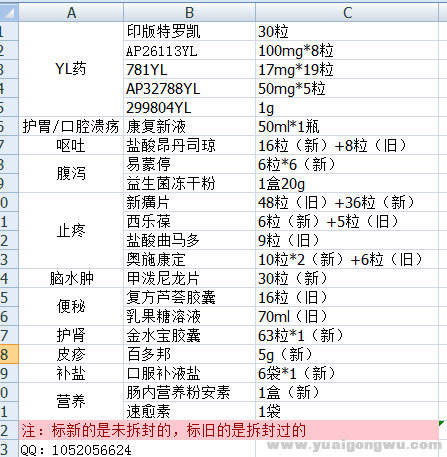Click cell '30粒（新）'

tap(347, 278)
